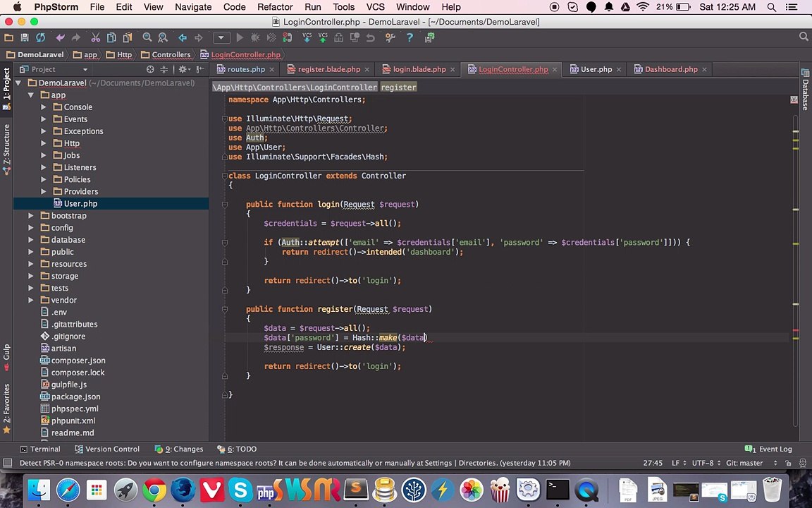The width and height of the screenshot is (812, 508).
Task: Click Scroll from Source target icon
Action: pyautogui.click(x=150, y=69)
